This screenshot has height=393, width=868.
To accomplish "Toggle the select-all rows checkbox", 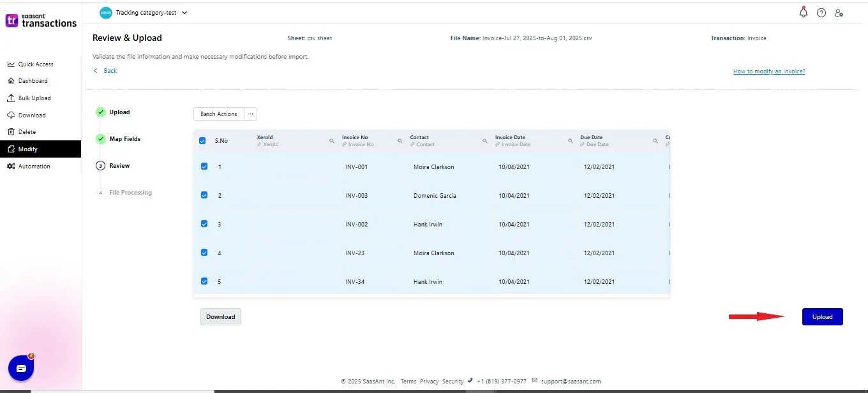I will [x=202, y=141].
